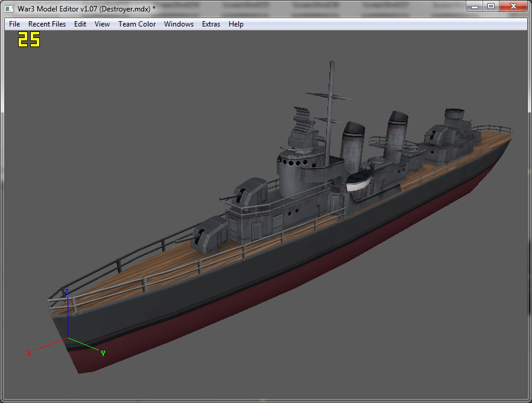Open the Edit menu
Screen dimensions: 532x403
coord(80,24)
